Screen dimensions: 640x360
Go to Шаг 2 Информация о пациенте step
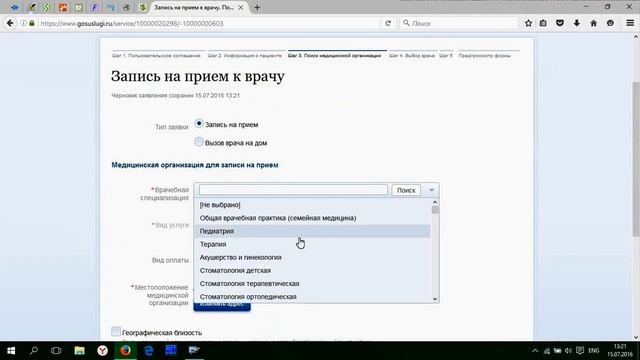tap(244, 56)
